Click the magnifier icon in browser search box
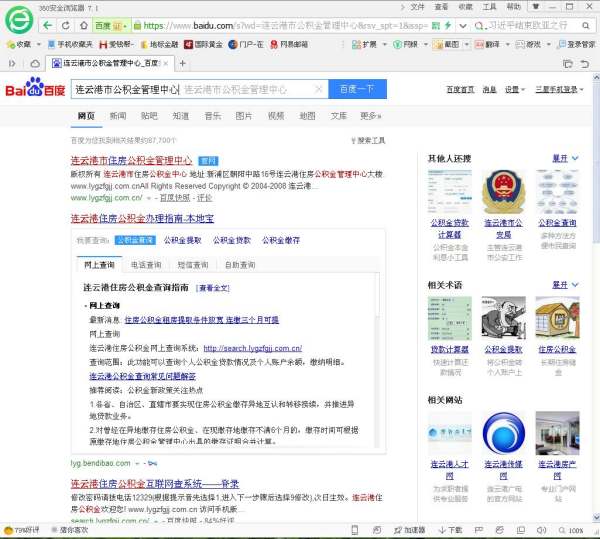 (585, 26)
